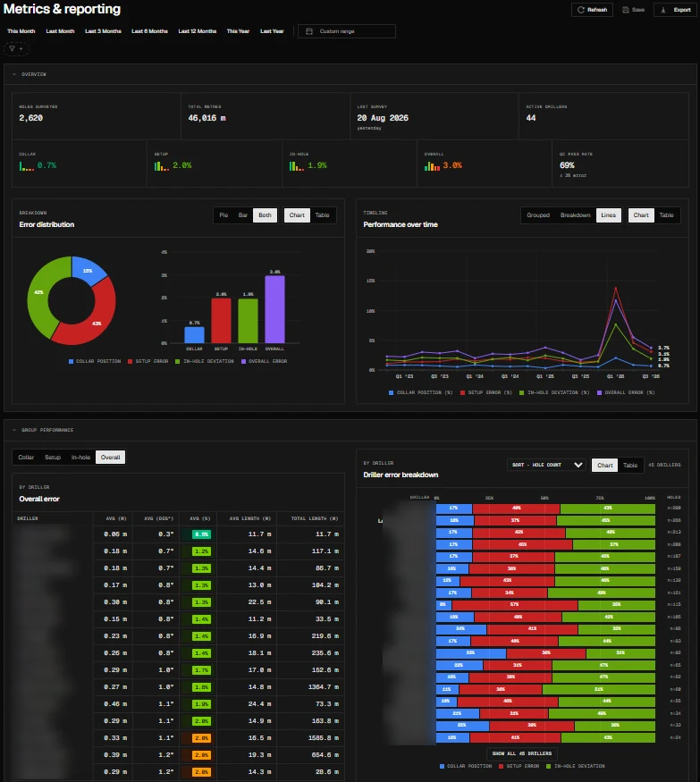Toggle Collar Position in Error distribution legend
The width and height of the screenshot is (700, 782).
coord(95,361)
